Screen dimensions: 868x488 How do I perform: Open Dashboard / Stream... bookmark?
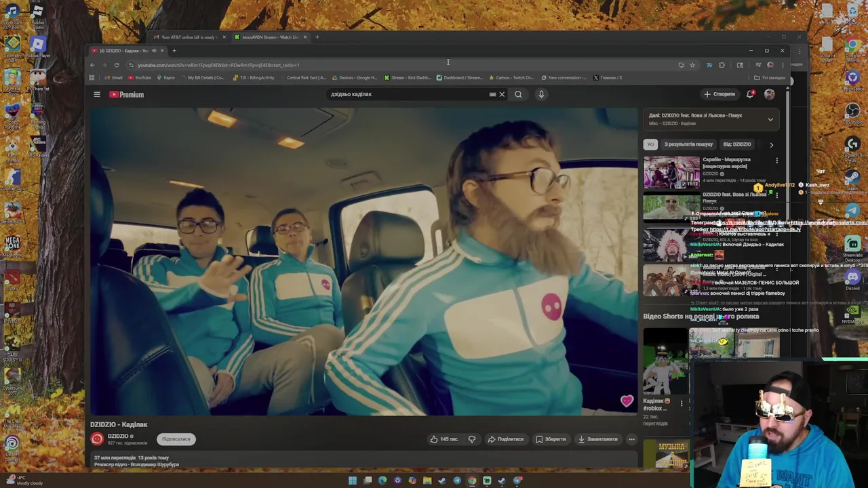459,77
